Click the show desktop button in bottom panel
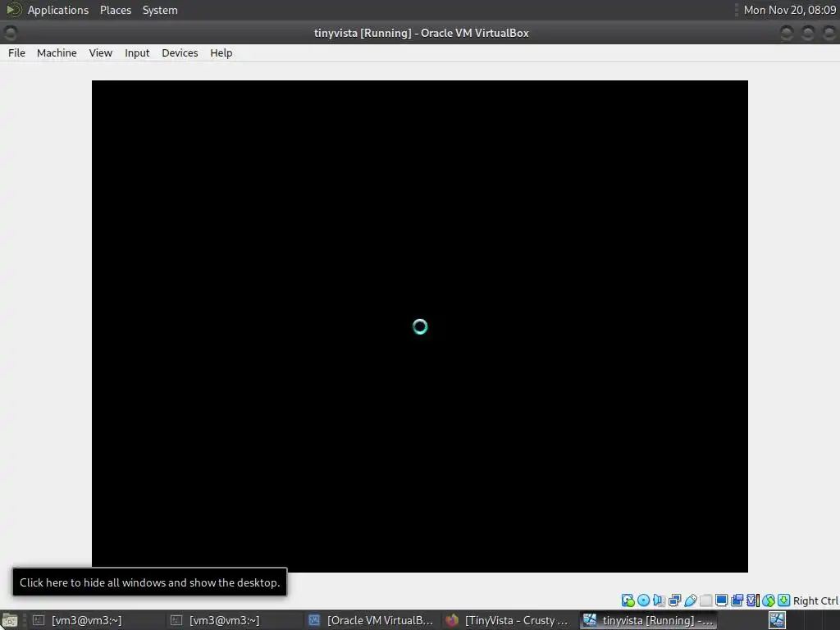Image resolution: width=840 pixels, height=630 pixels. (x=9, y=620)
